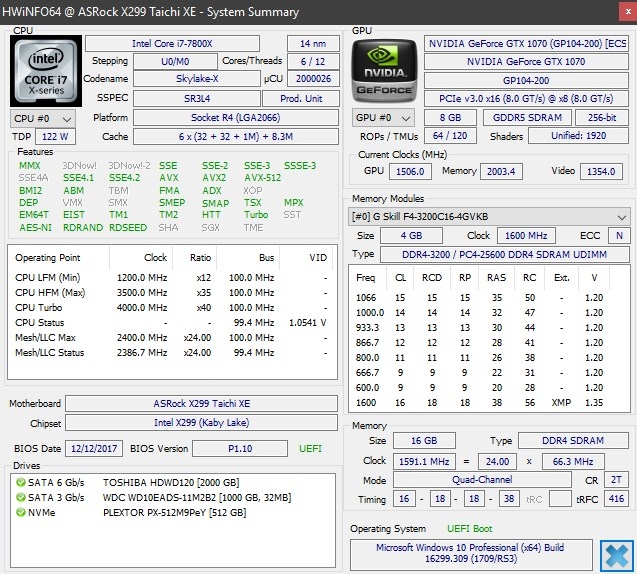Click the GP104-200 GPU chip field

click(x=526, y=80)
